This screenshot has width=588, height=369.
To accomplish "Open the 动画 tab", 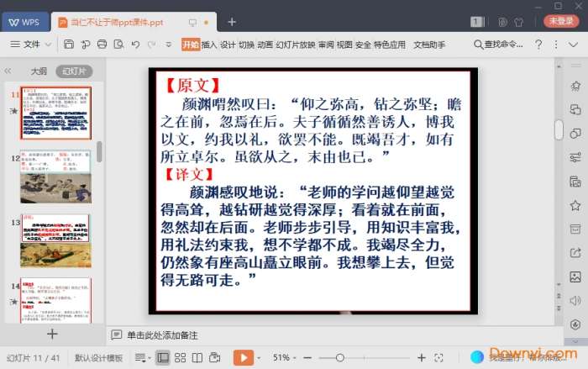I will [265, 45].
